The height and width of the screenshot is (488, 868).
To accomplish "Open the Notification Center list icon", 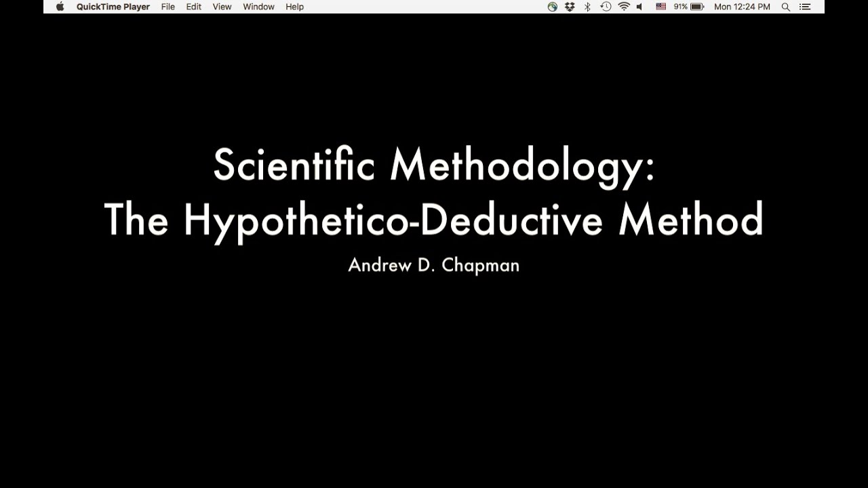I will click(x=805, y=7).
